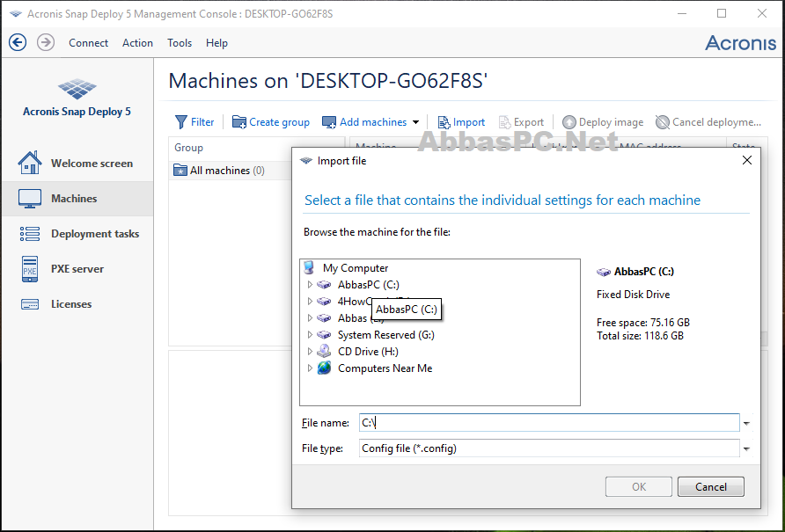The height and width of the screenshot is (532, 785).
Task: Select the All machines group
Action: point(219,171)
